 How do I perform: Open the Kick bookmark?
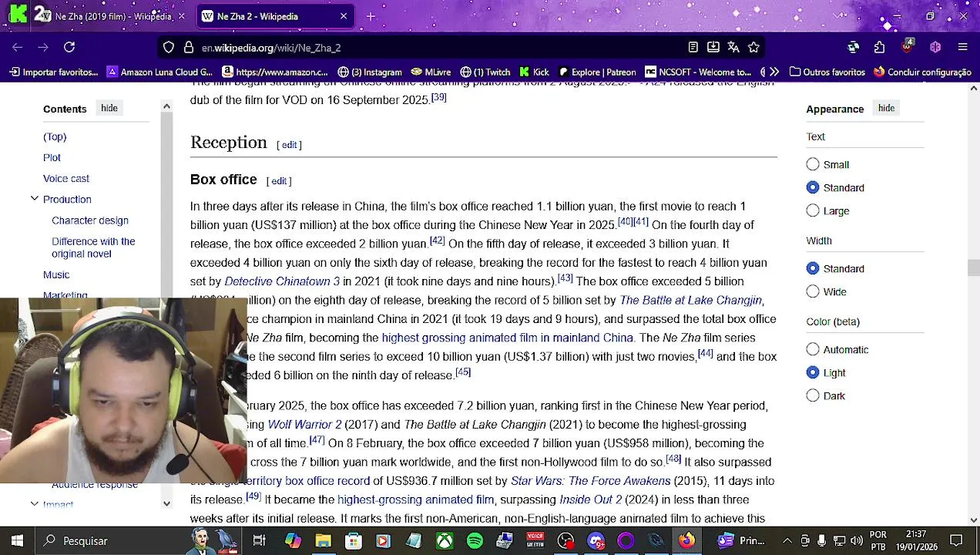[x=535, y=72]
